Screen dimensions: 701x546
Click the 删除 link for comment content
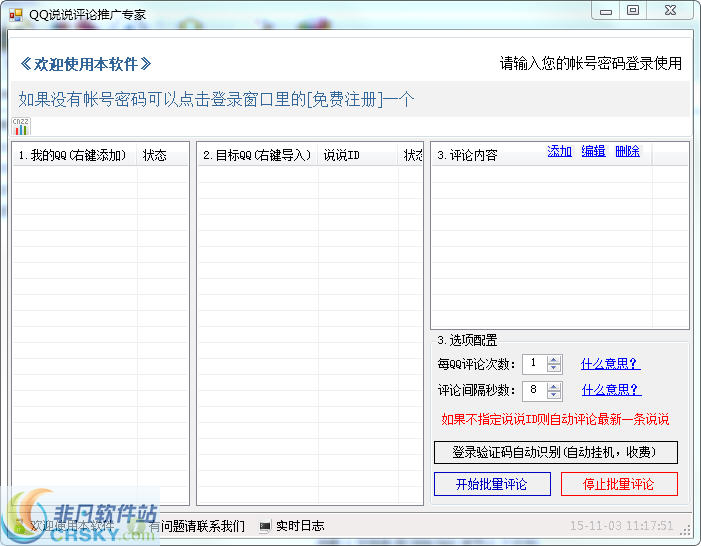(627, 151)
